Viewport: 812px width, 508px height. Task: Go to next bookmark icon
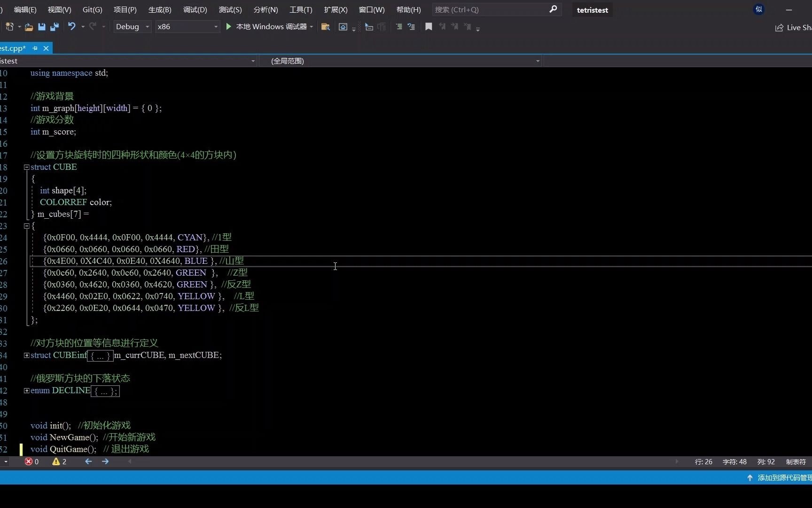[454, 27]
